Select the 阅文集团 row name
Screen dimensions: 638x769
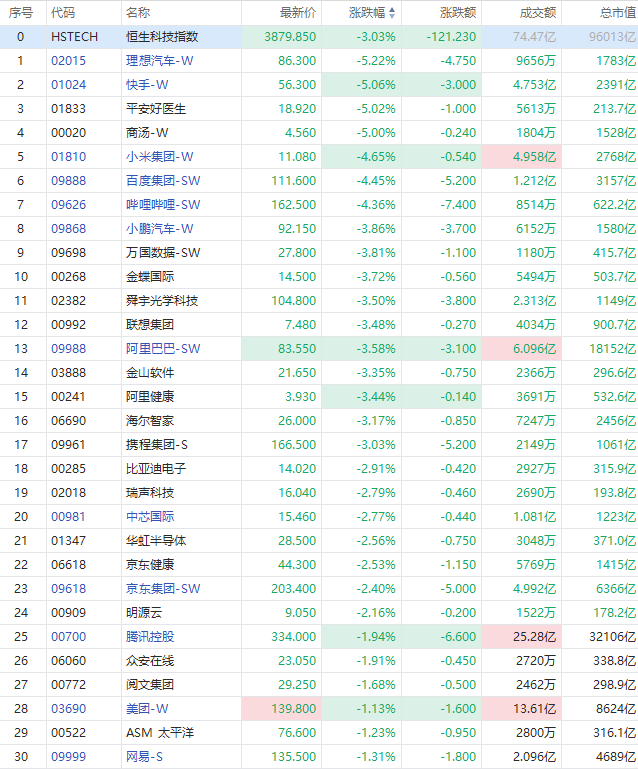click(150, 686)
